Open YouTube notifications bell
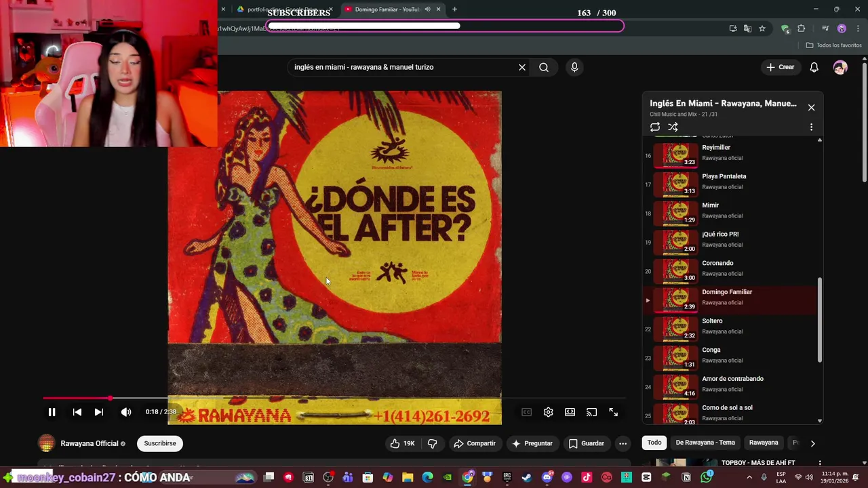This screenshot has width=868, height=488. [x=814, y=67]
